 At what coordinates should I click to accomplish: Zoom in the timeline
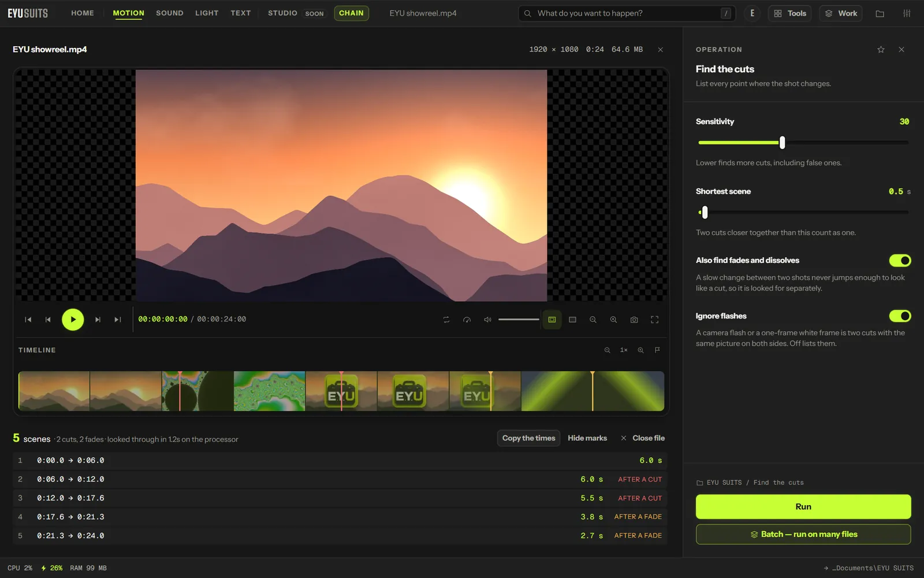click(640, 350)
